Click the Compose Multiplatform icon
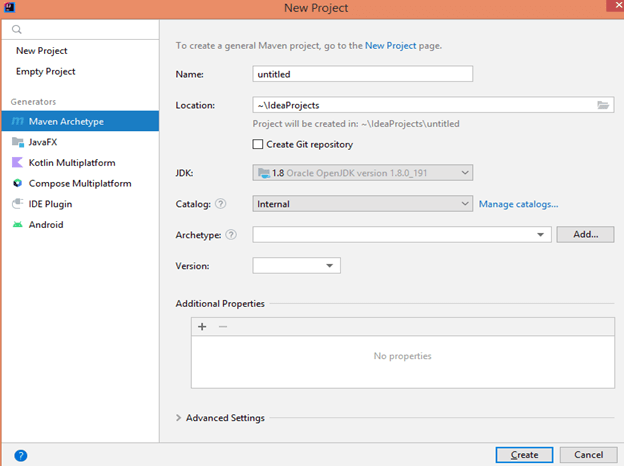This screenshot has height=466, width=624. (18, 184)
